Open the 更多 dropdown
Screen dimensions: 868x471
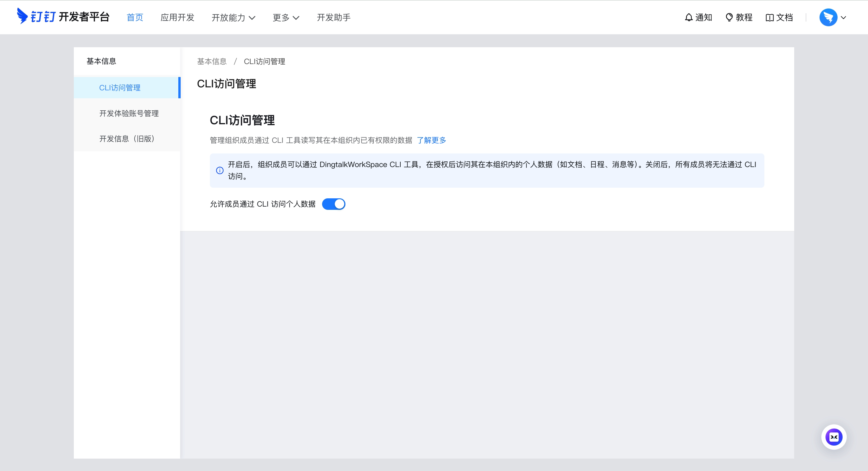(286, 17)
